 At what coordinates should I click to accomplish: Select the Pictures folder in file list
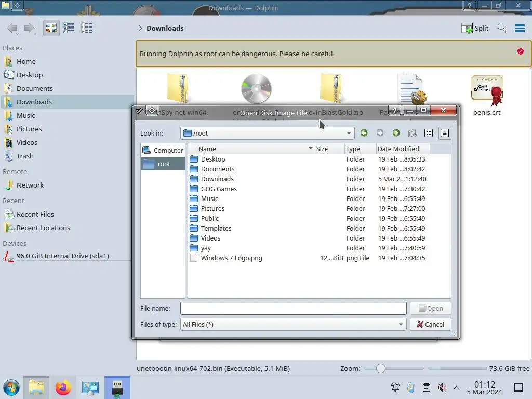pyautogui.click(x=212, y=208)
